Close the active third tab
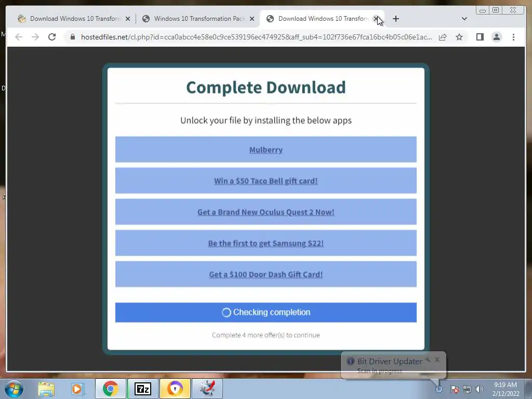 [376, 19]
